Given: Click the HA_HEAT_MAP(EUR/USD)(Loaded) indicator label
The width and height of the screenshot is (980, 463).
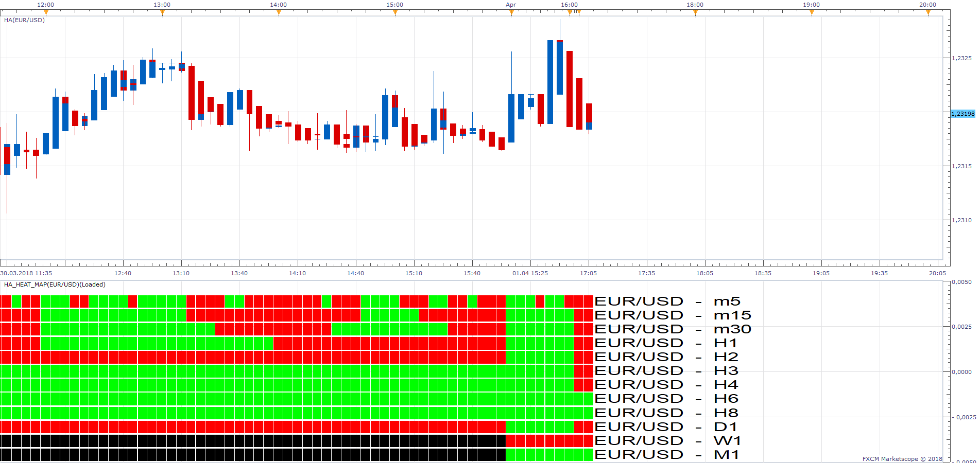Looking at the screenshot, I should (x=55, y=284).
